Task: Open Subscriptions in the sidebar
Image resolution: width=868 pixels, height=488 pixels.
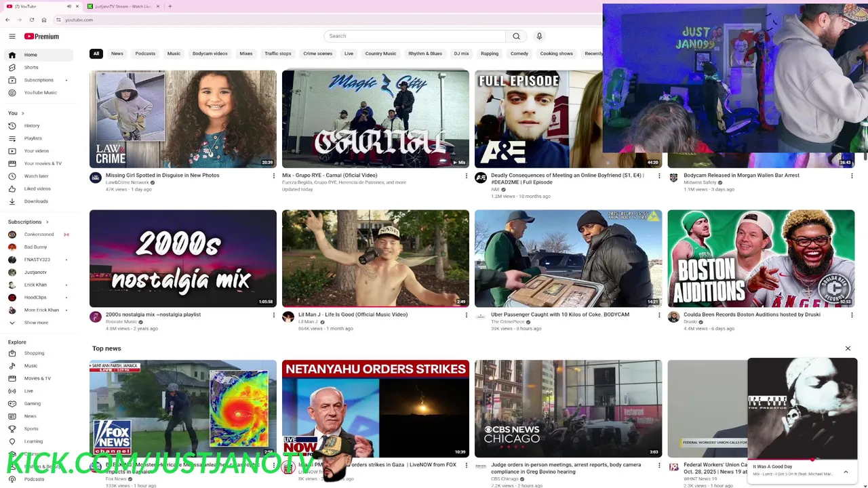Action: (39, 80)
